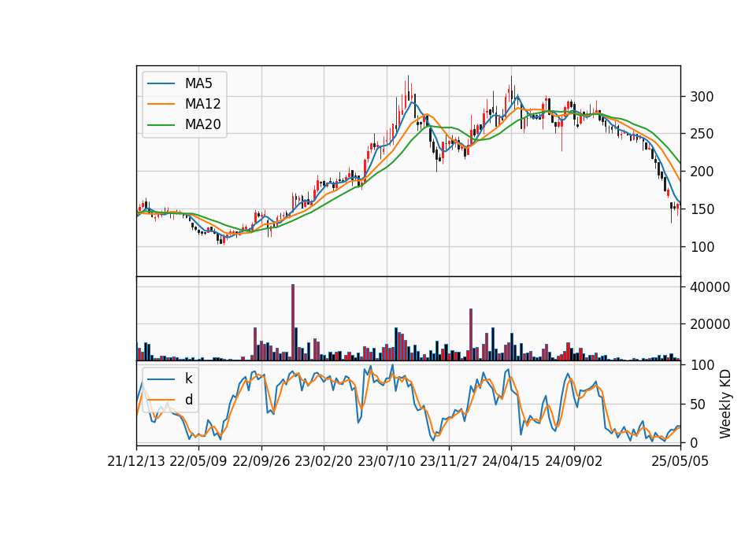Image resolution: width=756 pixels, height=543 pixels.
Task: Click the blue MA5 legend line sample
Action: pos(161,83)
